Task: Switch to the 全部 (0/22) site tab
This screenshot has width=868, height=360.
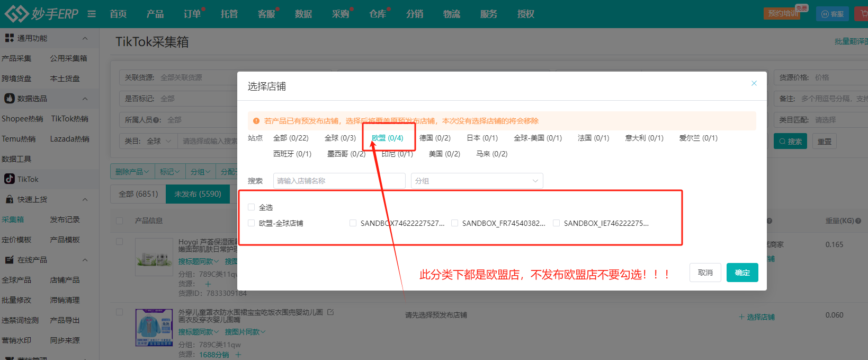Action: point(291,138)
